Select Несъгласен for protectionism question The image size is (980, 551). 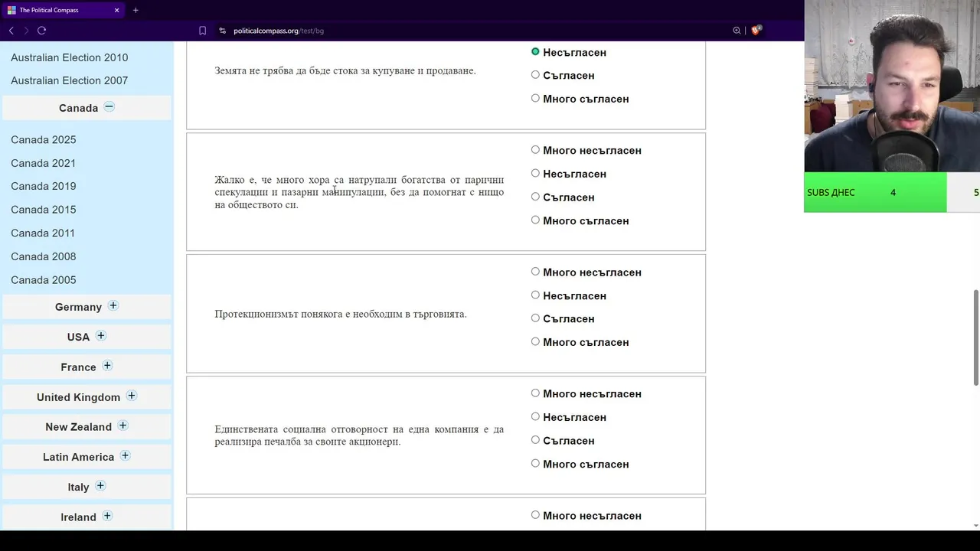535,295
